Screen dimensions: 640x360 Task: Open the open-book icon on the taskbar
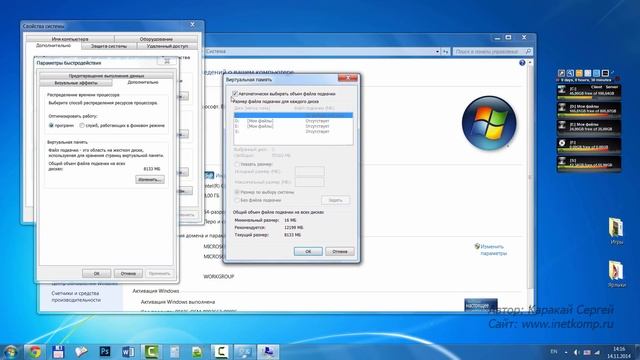(x=81, y=351)
